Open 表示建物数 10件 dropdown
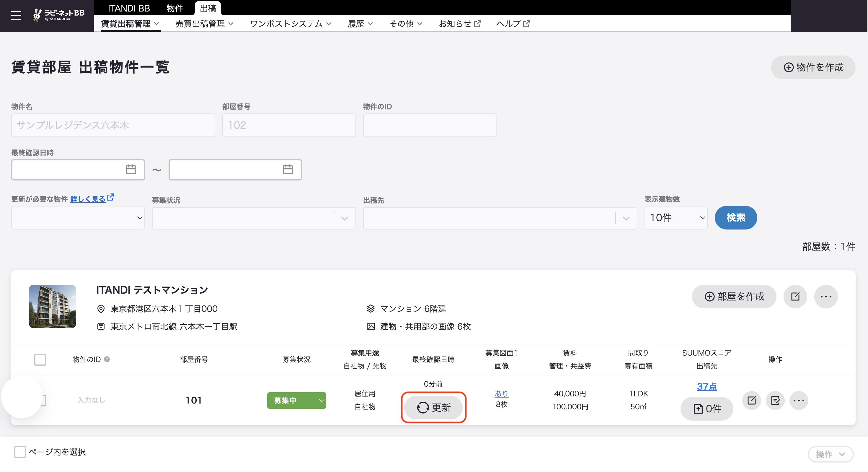The height and width of the screenshot is (472, 868). click(676, 218)
